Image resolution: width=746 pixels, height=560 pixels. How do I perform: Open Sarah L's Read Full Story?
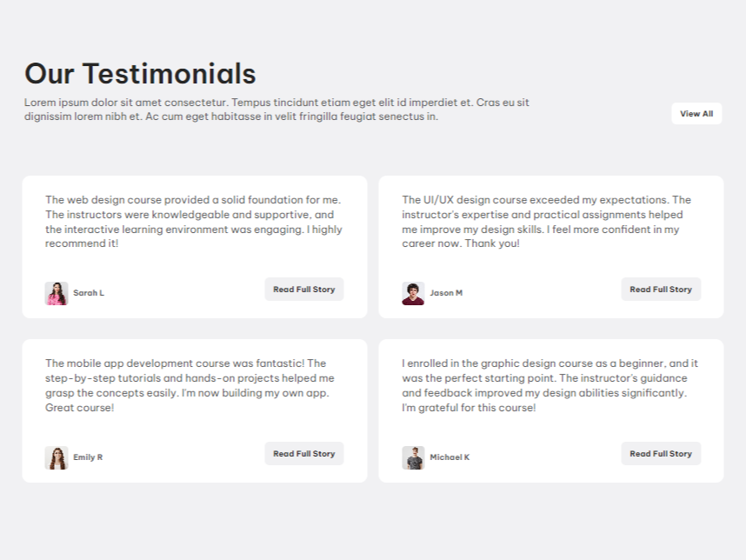point(303,290)
